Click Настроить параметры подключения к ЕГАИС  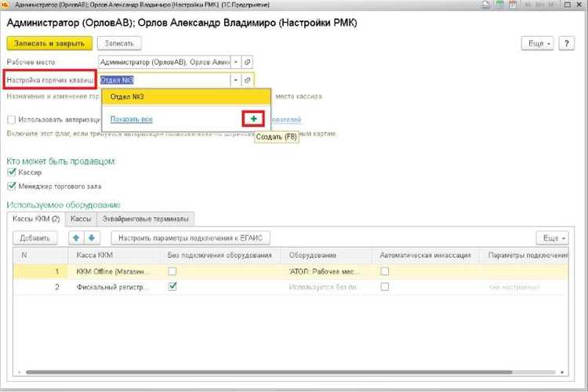191,238
